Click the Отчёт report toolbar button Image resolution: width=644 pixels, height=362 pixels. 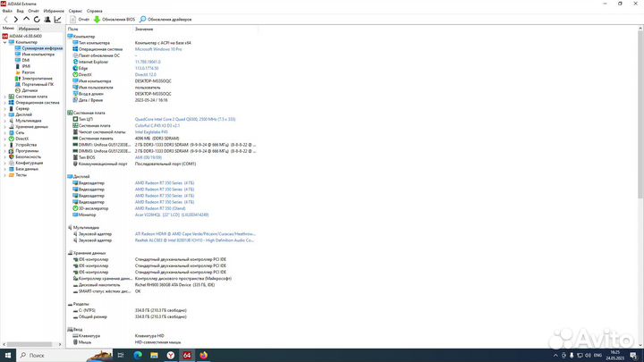click(x=80, y=20)
